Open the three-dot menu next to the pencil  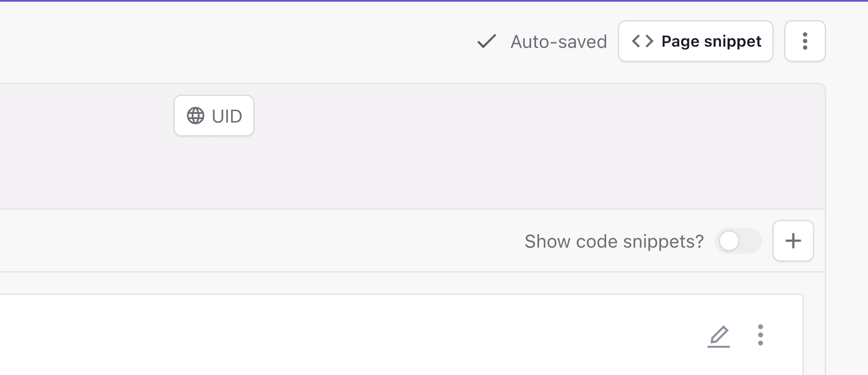[x=760, y=335]
